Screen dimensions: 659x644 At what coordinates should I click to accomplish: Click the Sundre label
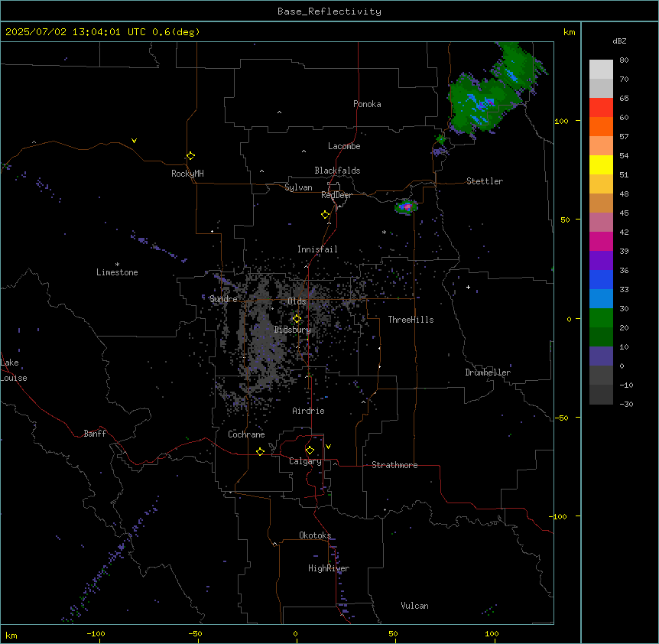pos(223,299)
